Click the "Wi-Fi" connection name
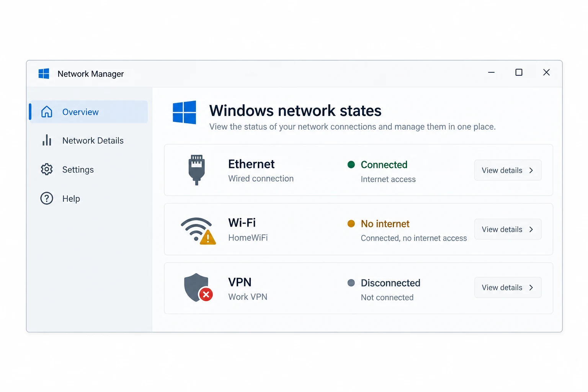This screenshot has height=392, width=588. coord(242,223)
